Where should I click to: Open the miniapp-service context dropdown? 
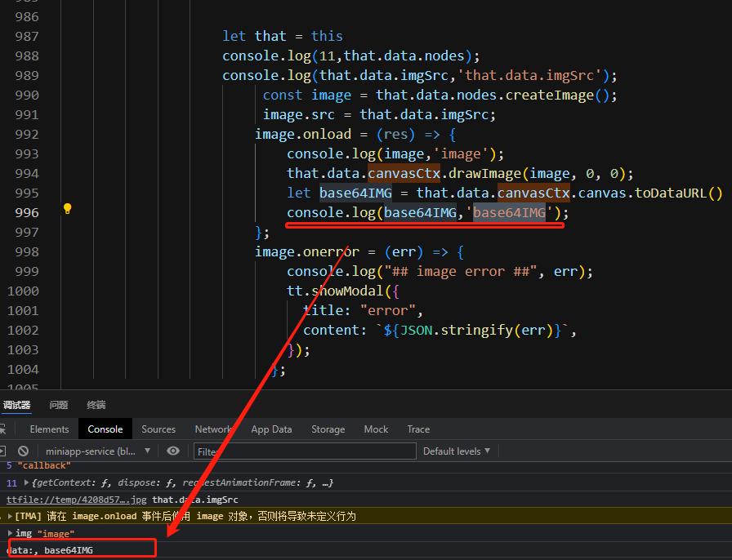click(x=98, y=451)
